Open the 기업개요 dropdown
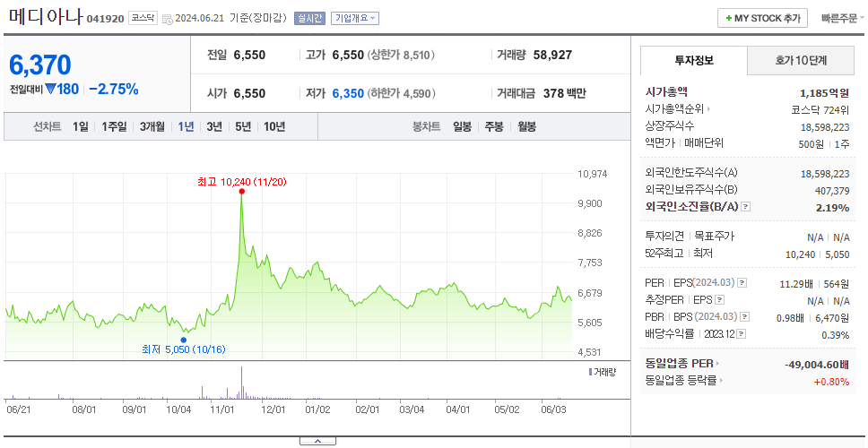 [x=355, y=18]
